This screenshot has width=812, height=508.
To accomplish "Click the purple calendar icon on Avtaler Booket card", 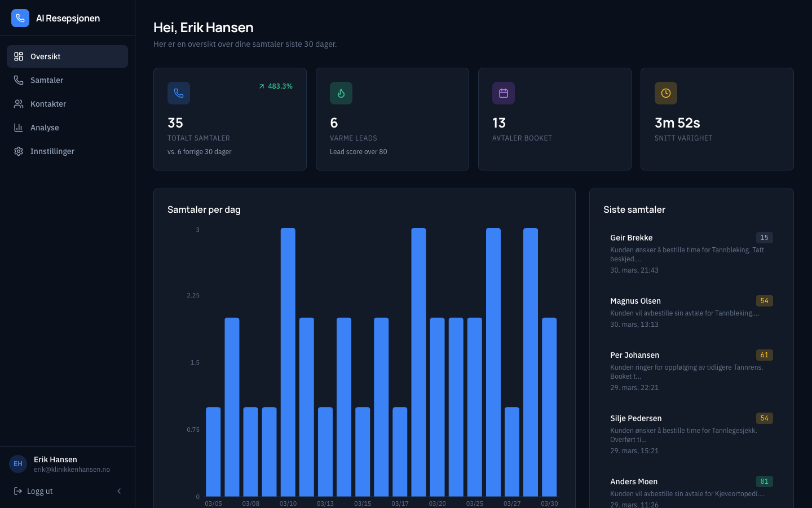I will click(504, 93).
